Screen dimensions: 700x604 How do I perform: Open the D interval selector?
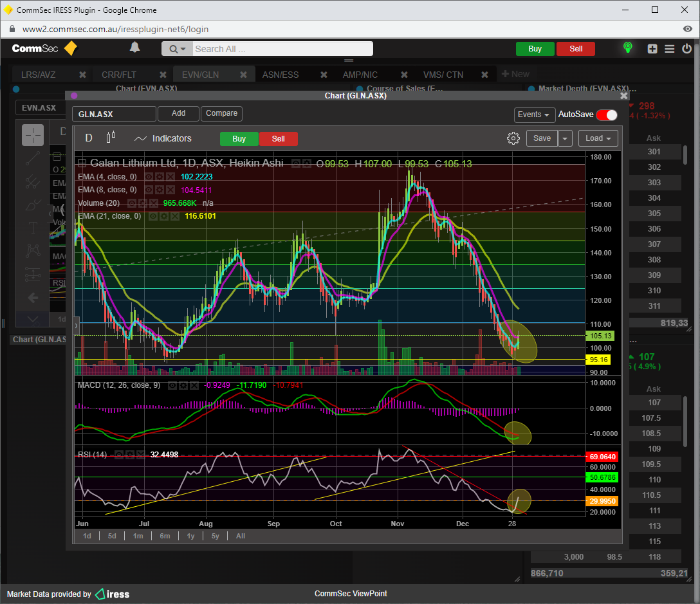[89, 138]
